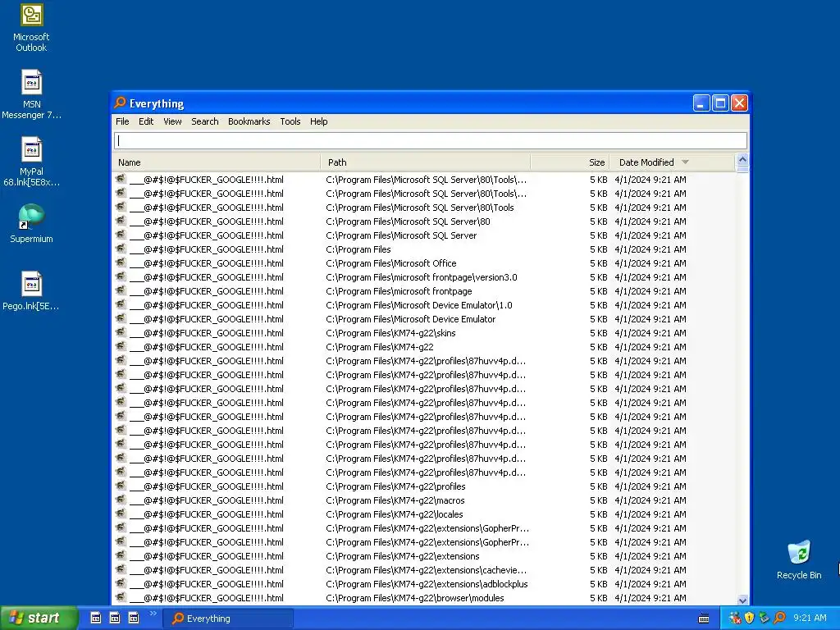Click the Everything taskbar button
This screenshot has width=840, height=630.
click(x=228, y=619)
